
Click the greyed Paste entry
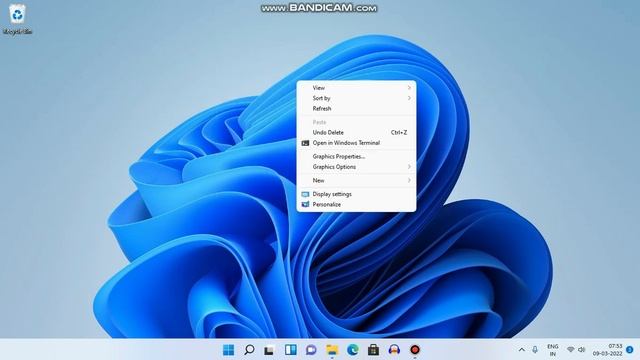coord(356,122)
